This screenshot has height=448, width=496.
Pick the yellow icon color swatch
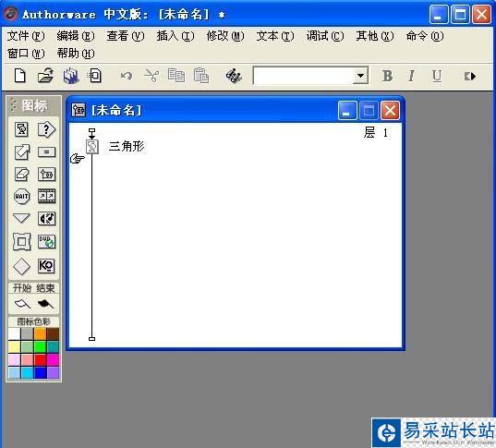(14, 346)
